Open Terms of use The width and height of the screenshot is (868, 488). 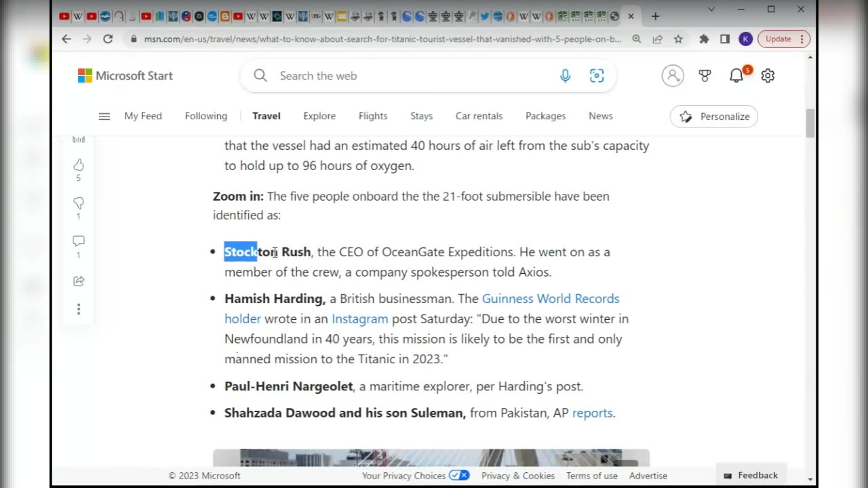pyautogui.click(x=592, y=476)
